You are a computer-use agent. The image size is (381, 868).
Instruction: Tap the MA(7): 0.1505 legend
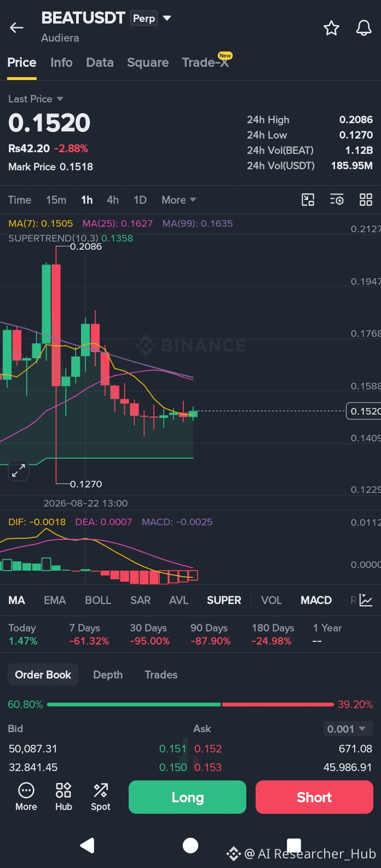[x=41, y=223]
